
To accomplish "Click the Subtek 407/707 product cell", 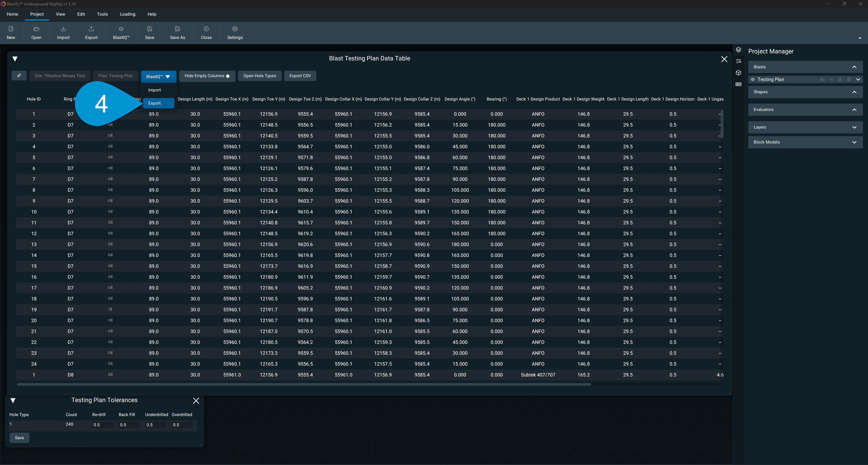I will (x=538, y=375).
